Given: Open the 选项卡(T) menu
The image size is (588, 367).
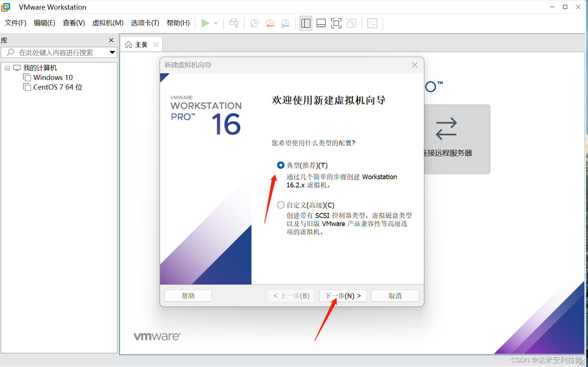Looking at the screenshot, I should click(145, 23).
